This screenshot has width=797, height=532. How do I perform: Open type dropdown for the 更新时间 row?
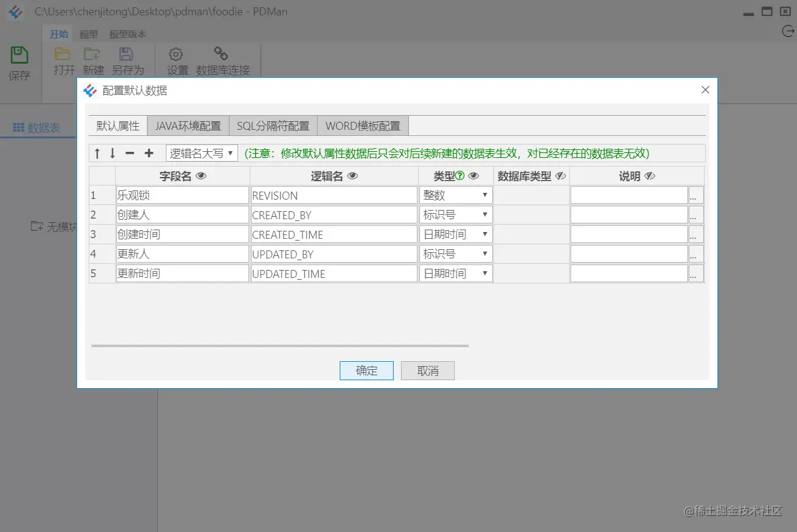456,274
